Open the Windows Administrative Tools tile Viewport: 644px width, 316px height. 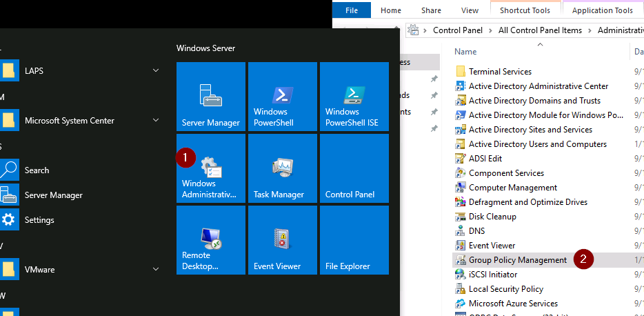pyautogui.click(x=211, y=168)
